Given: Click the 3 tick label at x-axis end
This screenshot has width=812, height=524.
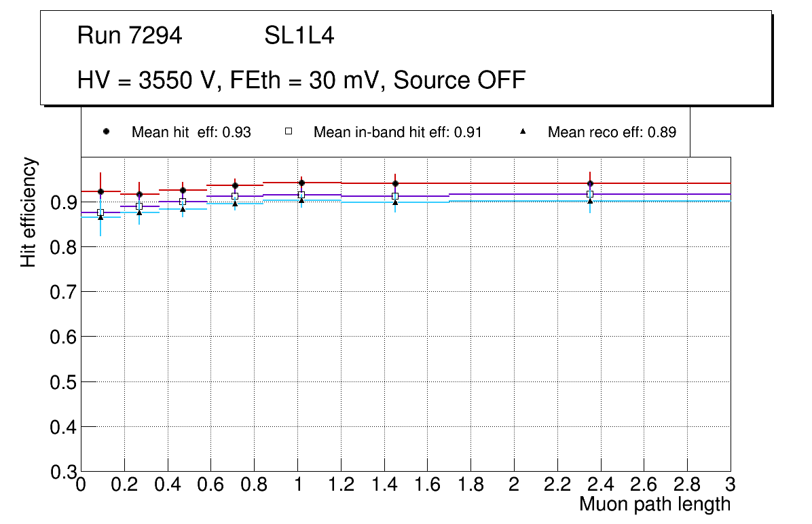Looking at the screenshot, I should 730,485.
